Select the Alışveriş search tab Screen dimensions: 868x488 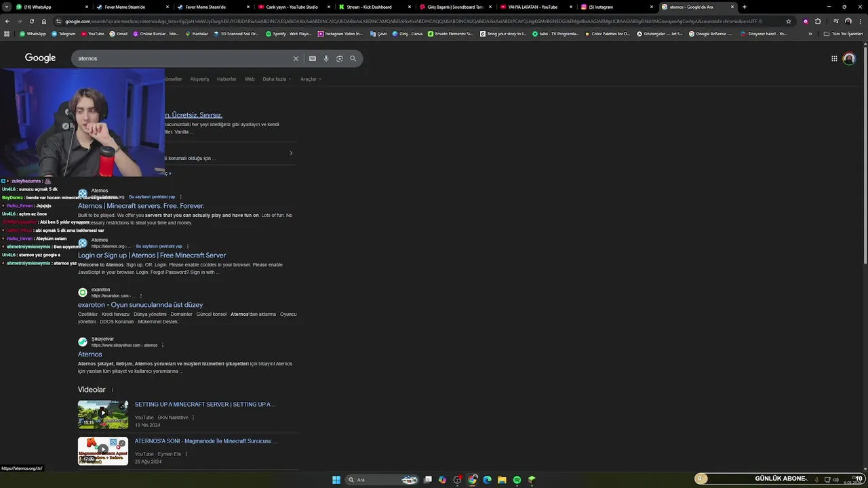(x=199, y=79)
